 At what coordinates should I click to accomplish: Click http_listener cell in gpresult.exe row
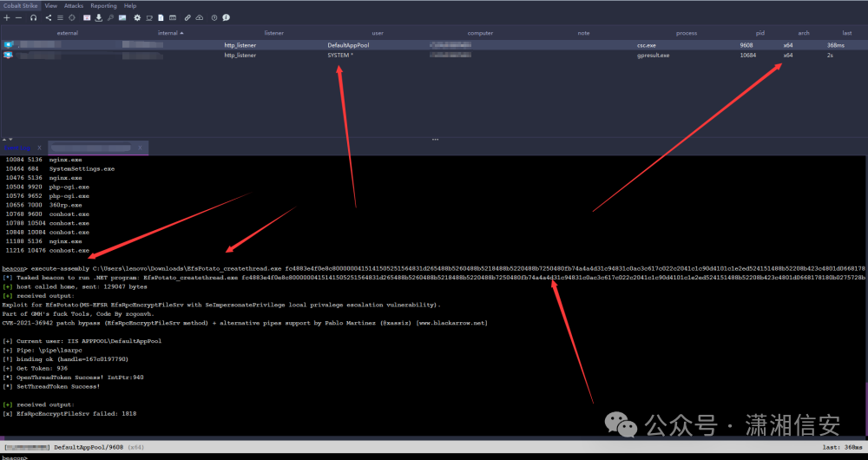click(240, 56)
